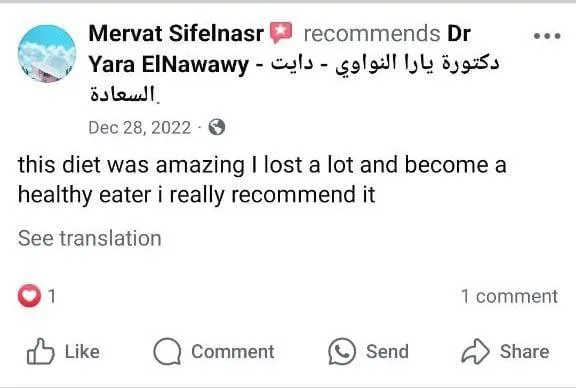The width and height of the screenshot is (576, 388).
Task: Click the red star recommendation badge
Action: (x=281, y=33)
